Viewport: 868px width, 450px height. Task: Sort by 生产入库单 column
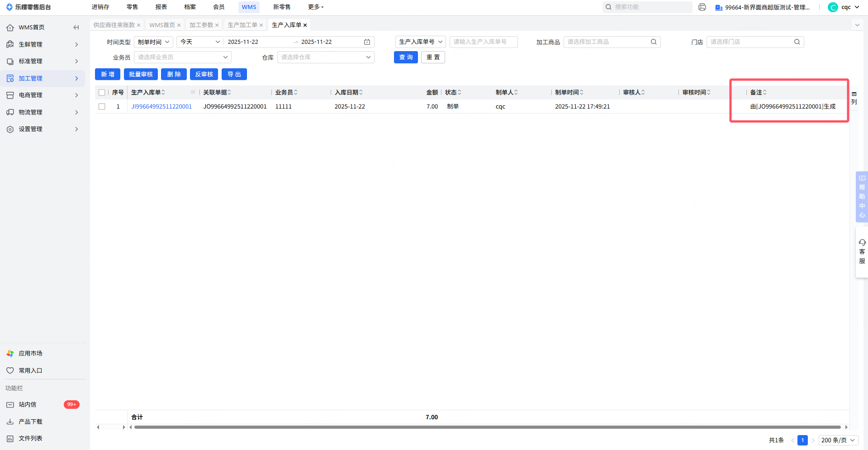[163, 93]
